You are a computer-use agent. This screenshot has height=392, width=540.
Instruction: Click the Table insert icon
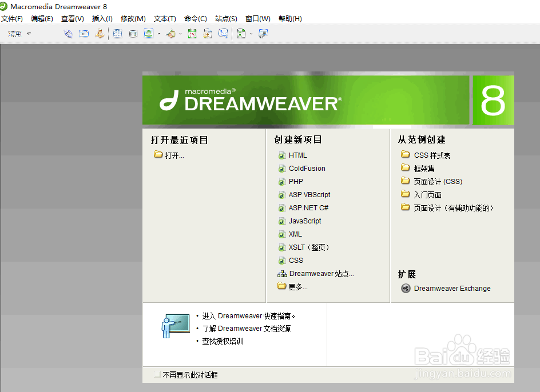[x=117, y=34]
